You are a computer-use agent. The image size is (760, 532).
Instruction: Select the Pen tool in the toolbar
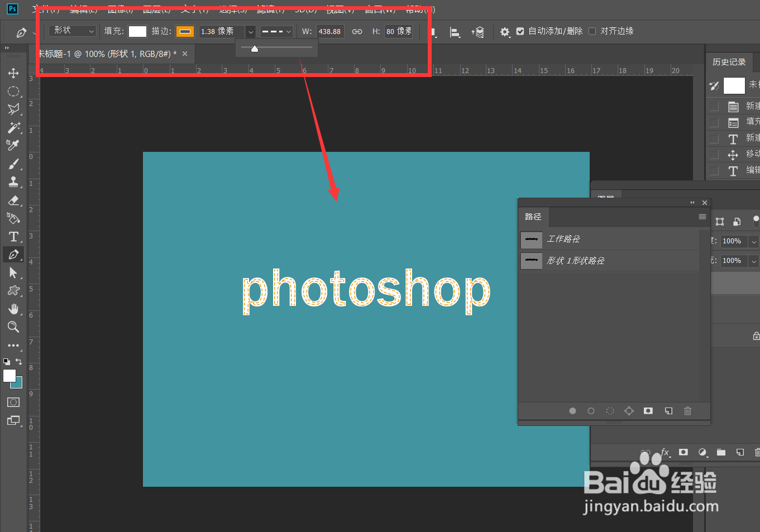pyautogui.click(x=13, y=255)
